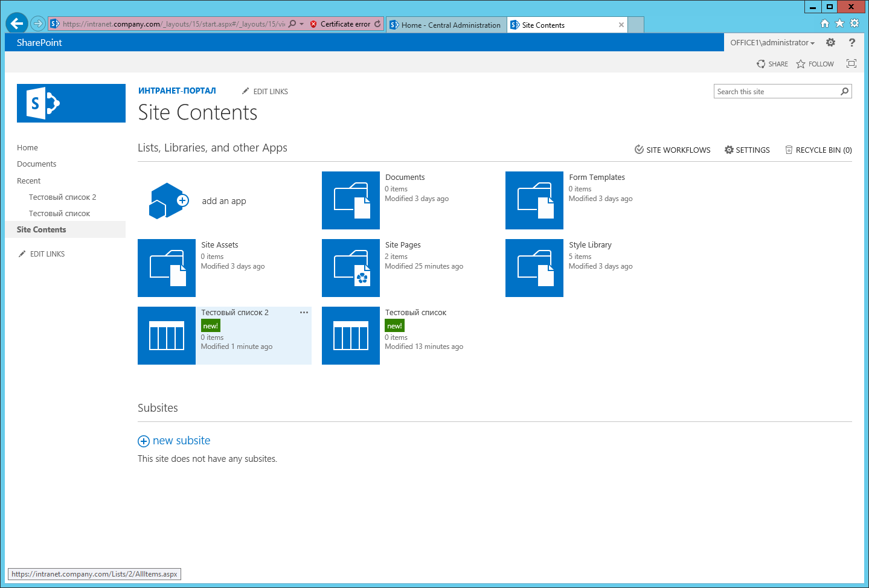Open the Form Templates library tile icon
The image size is (869, 588).
coord(534,200)
